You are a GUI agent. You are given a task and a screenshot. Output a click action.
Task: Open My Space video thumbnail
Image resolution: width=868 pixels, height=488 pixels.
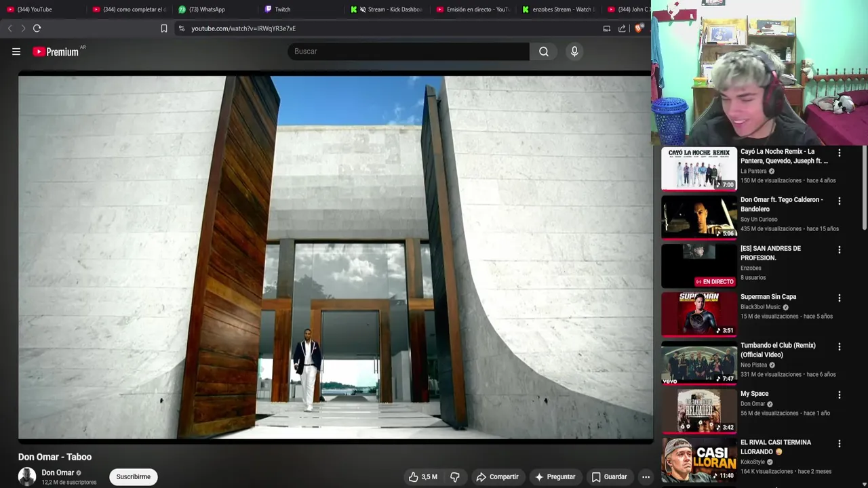(x=699, y=411)
